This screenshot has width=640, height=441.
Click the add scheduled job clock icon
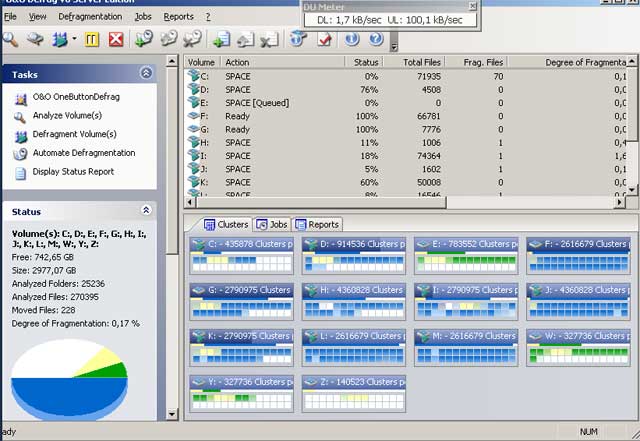pyautogui.click(x=144, y=40)
